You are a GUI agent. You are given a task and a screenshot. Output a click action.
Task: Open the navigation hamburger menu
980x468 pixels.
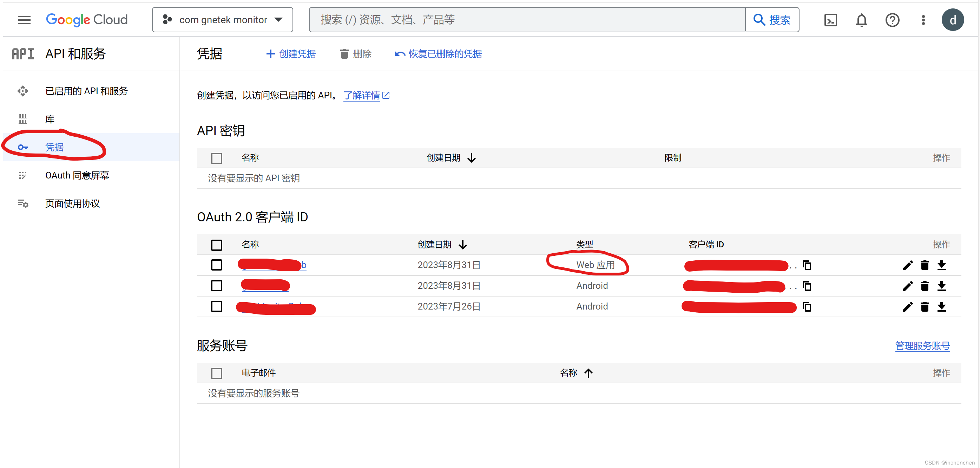pos(24,20)
